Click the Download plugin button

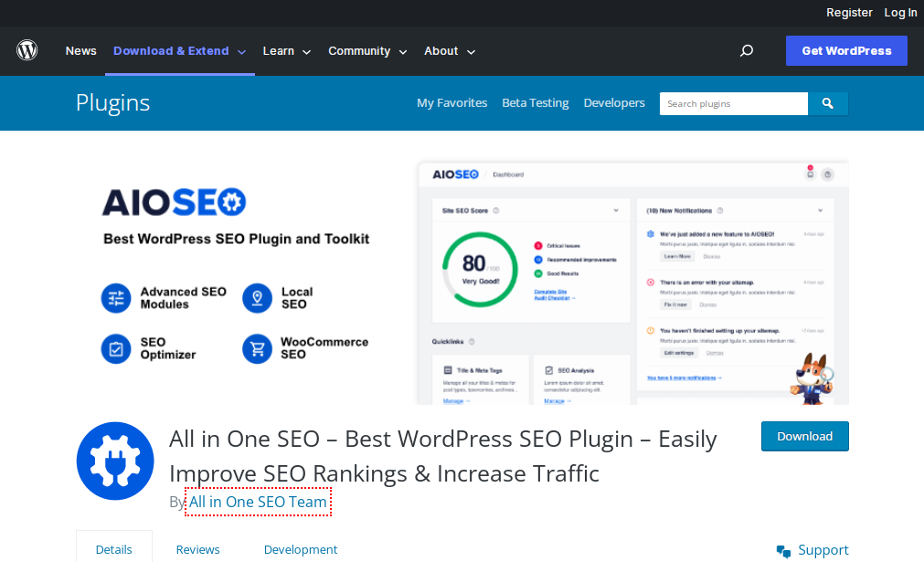pos(805,437)
